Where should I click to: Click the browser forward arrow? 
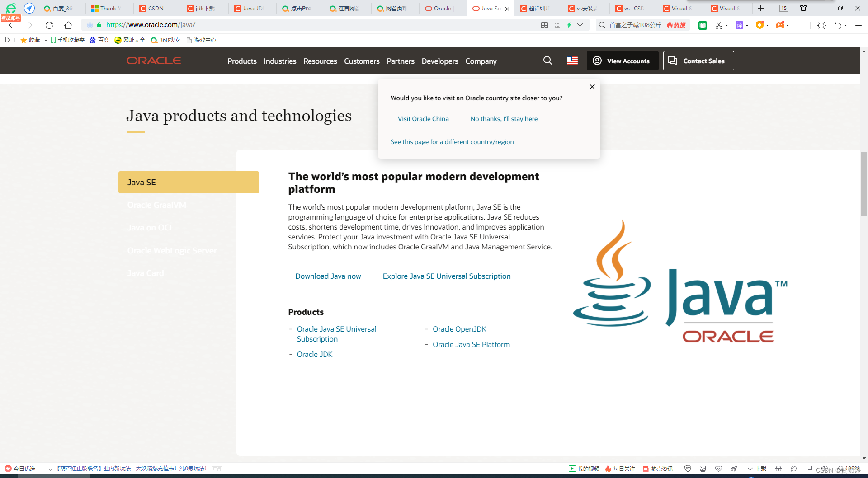30,25
